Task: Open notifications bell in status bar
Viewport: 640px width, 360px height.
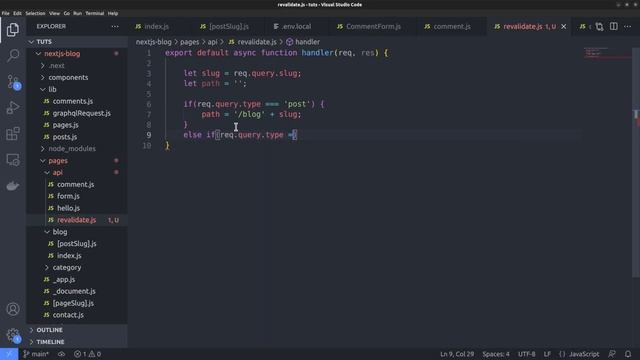Action: [x=628, y=354]
